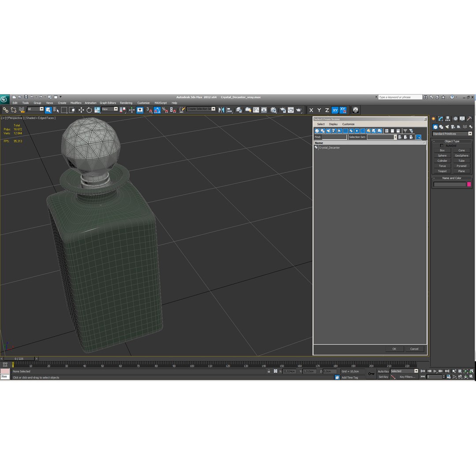Open the Rendering menu
476x476 pixels.
pyautogui.click(x=126, y=103)
